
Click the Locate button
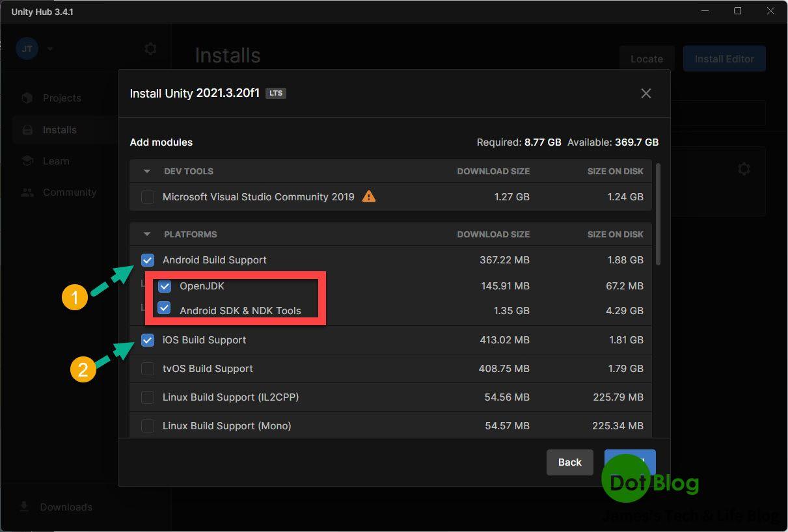pyautogui.click(x=647, y=59)
